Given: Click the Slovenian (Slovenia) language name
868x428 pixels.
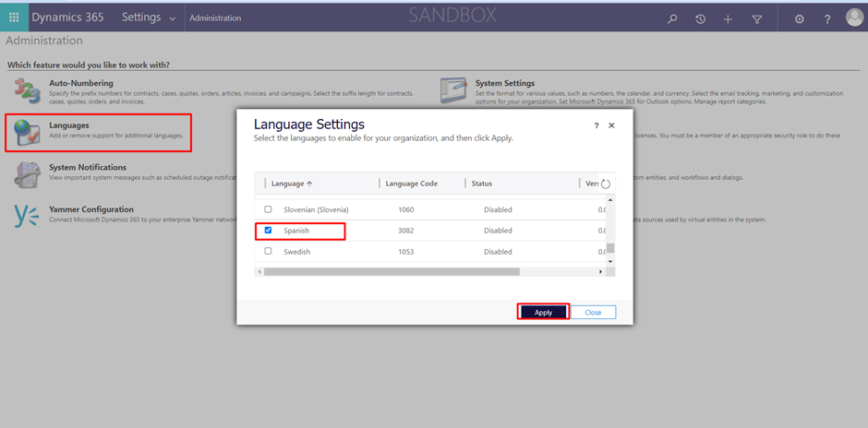Looking at the screenshot, I should 316,209.
